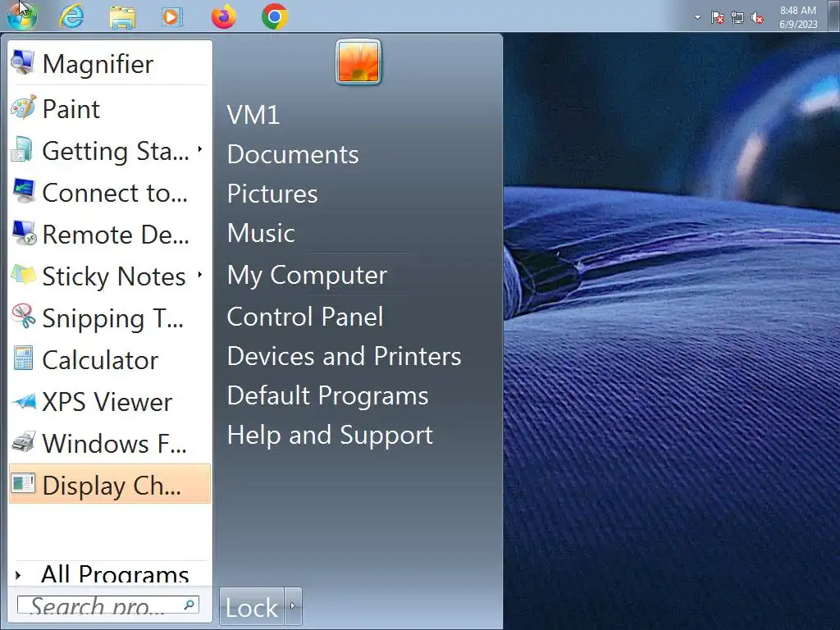Click the Remote De... menu text
The height and width of the screenshot is (630, 840).
click(116, 235)
